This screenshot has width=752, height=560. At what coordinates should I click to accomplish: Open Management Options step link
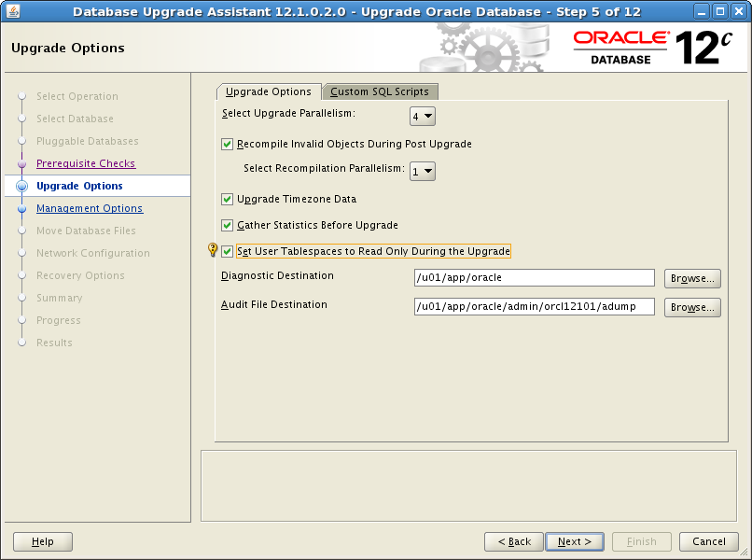[x=90, y=208]
